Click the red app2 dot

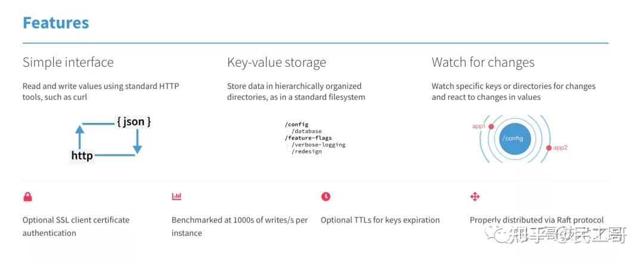coord(549,147)
